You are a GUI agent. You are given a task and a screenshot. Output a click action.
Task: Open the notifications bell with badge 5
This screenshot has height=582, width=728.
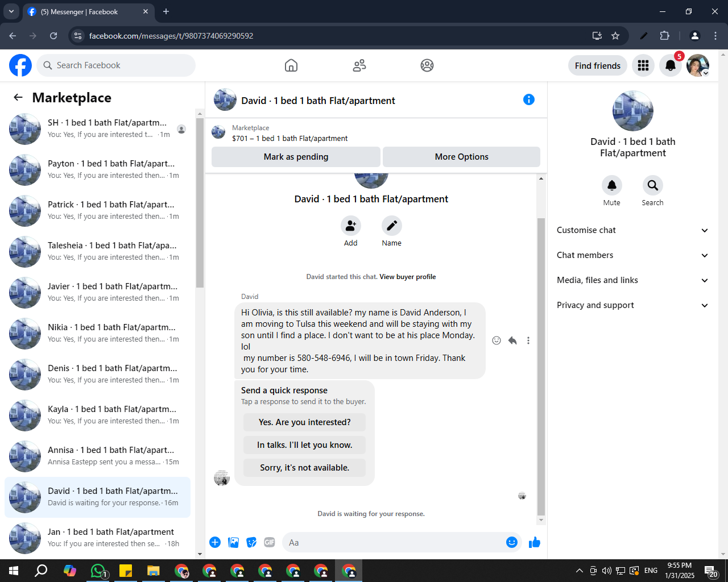point(671,65)
